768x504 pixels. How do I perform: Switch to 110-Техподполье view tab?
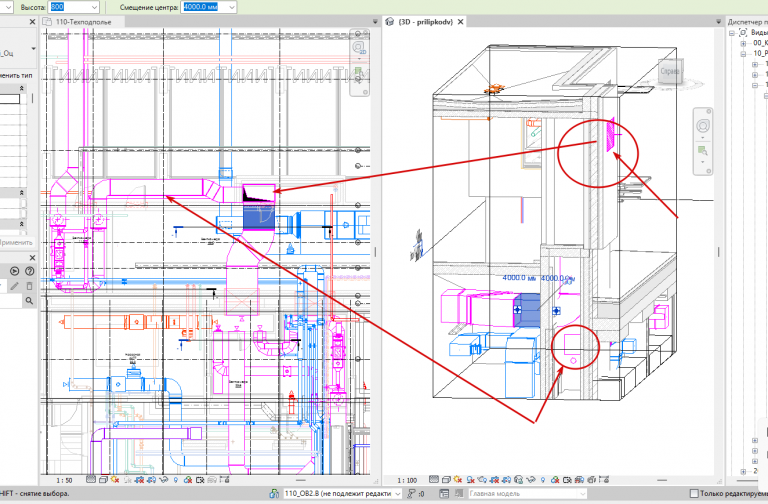[x=82, y=22]
